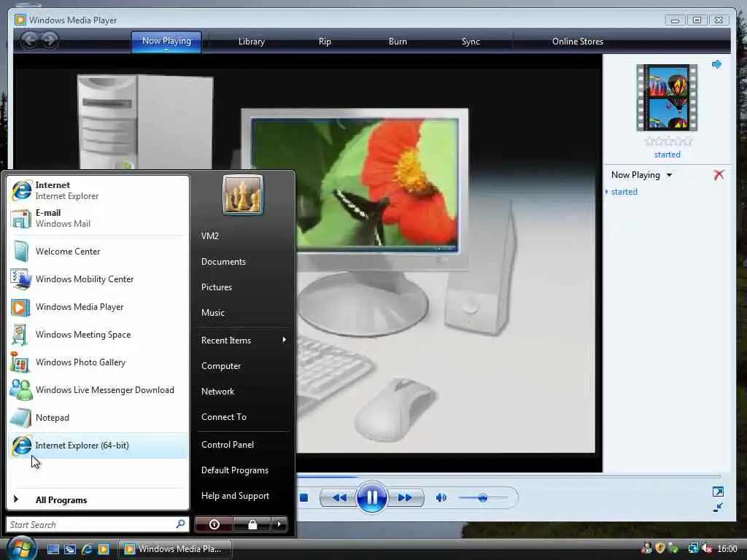This screenshot has height=560, width=747.
Task: Click the red X clear list icon
Action: (x=719, y=175)
